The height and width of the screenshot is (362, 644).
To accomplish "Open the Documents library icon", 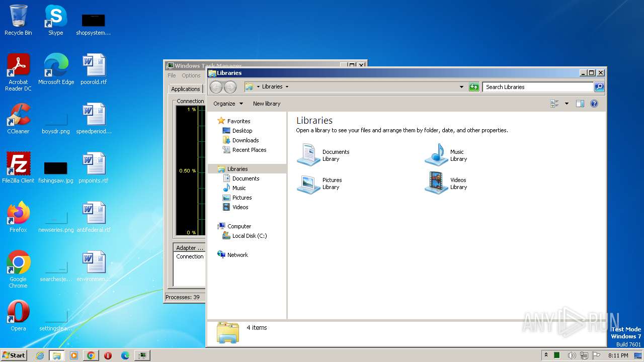I will click(308, 155).
